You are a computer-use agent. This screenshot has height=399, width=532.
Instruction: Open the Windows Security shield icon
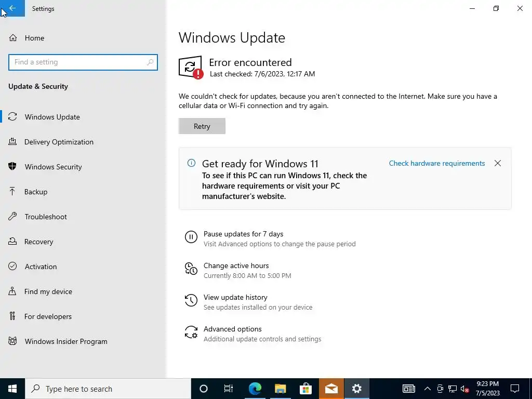click(x=12, y=167)
